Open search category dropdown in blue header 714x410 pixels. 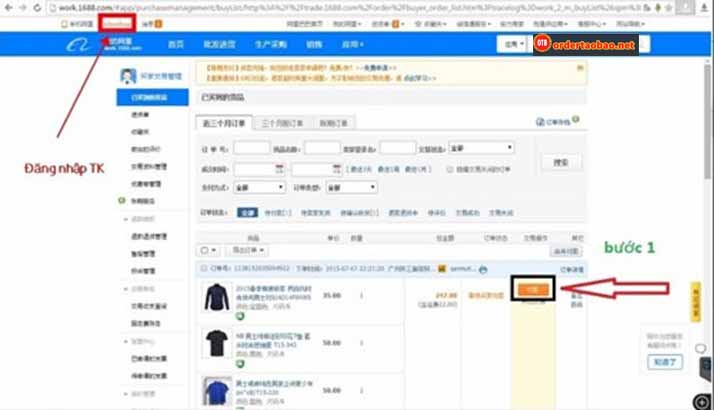pos(514,44)
